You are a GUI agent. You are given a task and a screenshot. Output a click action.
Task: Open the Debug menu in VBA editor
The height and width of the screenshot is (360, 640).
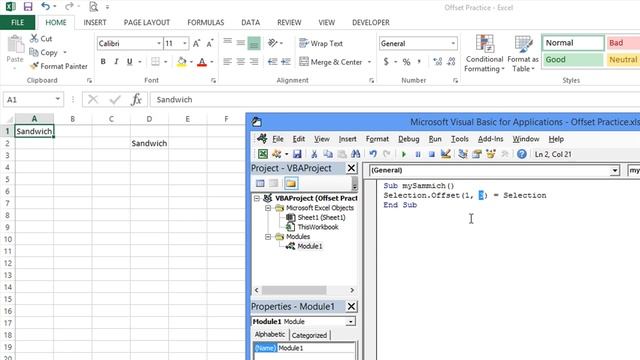[409, 139]
